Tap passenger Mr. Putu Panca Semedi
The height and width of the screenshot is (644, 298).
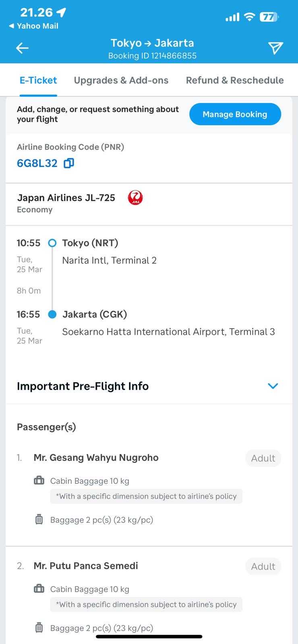coord(86,566)
